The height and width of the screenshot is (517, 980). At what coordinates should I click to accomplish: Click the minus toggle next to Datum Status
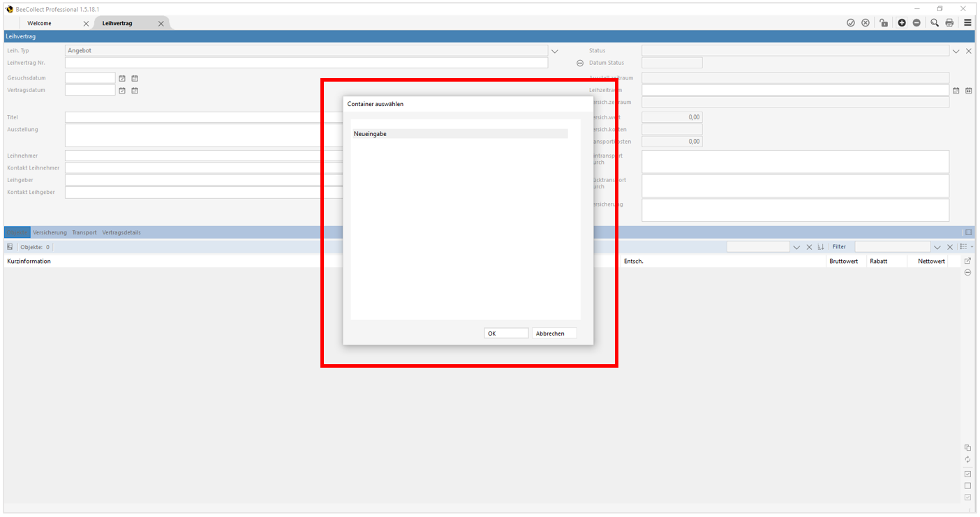tap(580, 63)
